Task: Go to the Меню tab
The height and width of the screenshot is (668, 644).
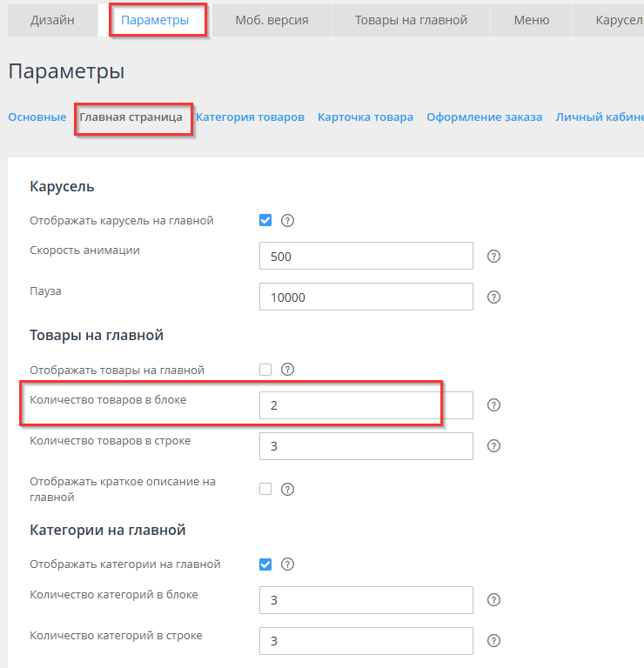Action: pos(531,20)
